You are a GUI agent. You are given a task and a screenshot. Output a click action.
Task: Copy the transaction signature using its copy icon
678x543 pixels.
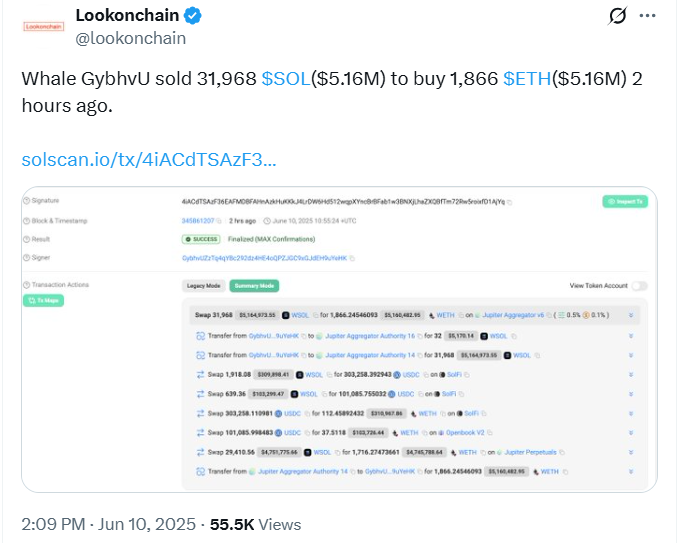point(509,201)
